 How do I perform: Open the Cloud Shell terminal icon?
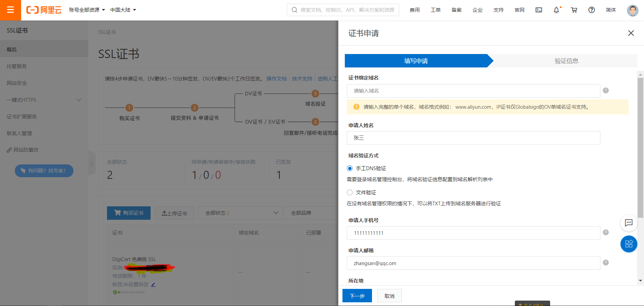point(539,10)
